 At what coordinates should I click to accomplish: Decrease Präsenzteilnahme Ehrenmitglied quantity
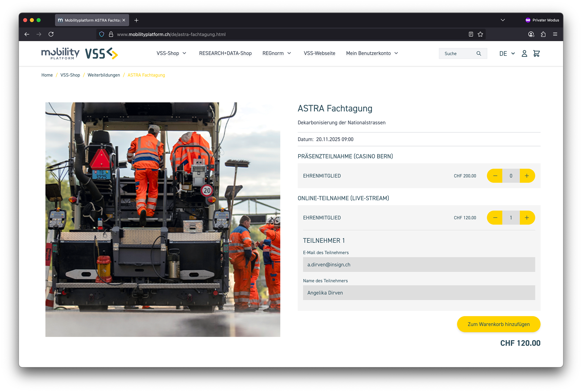tap(495, 176)
